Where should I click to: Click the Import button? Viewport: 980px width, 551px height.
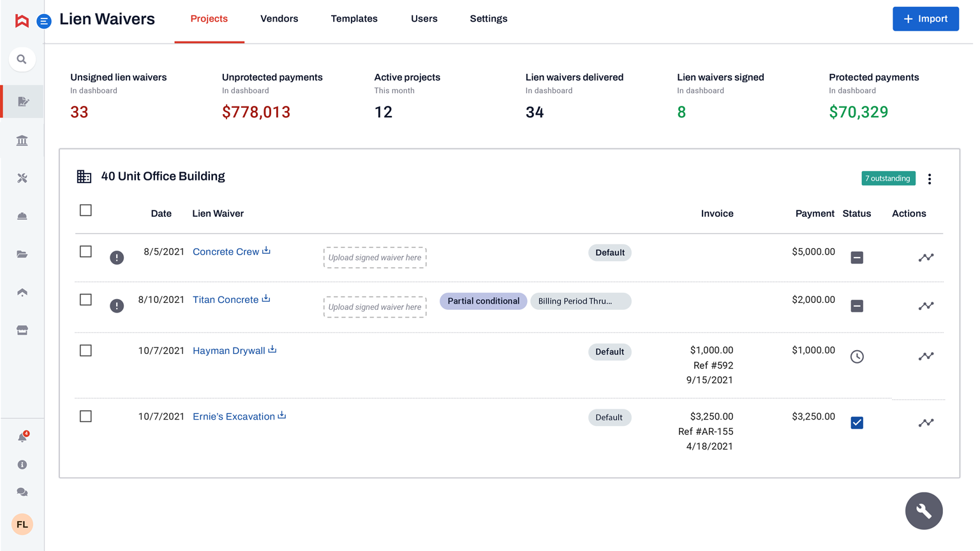pyautogui.click(x=925, y=19)
